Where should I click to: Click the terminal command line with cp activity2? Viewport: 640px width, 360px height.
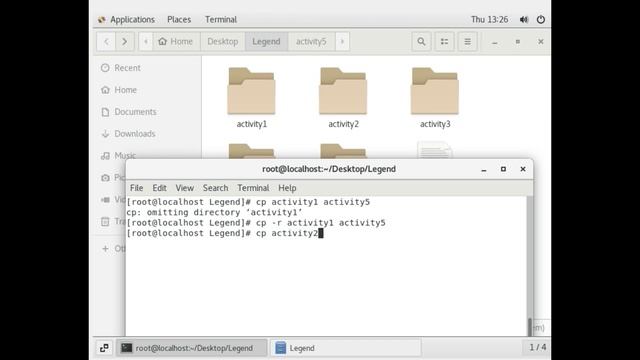tap(224, 233)
